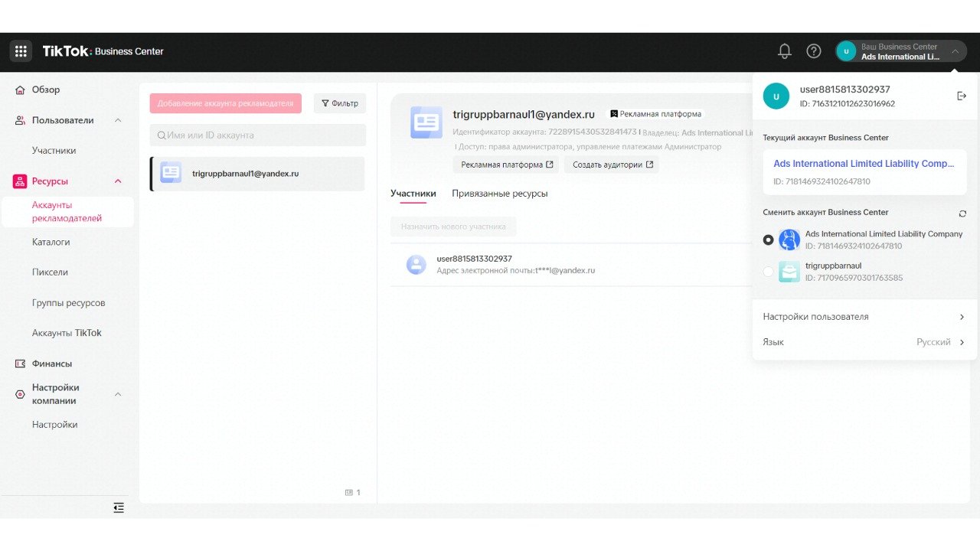
Task: Click the Ads International Limited Liability Company logo
Action: pos(789,240)
